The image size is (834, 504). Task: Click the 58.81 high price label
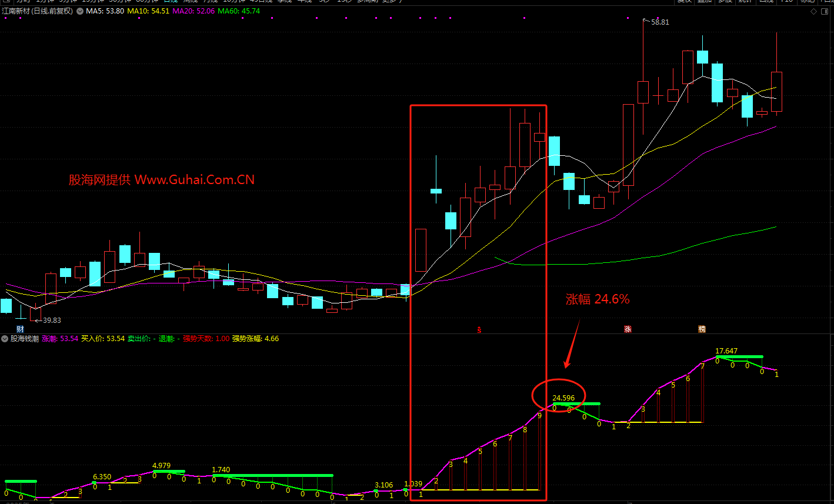[660, 22]
